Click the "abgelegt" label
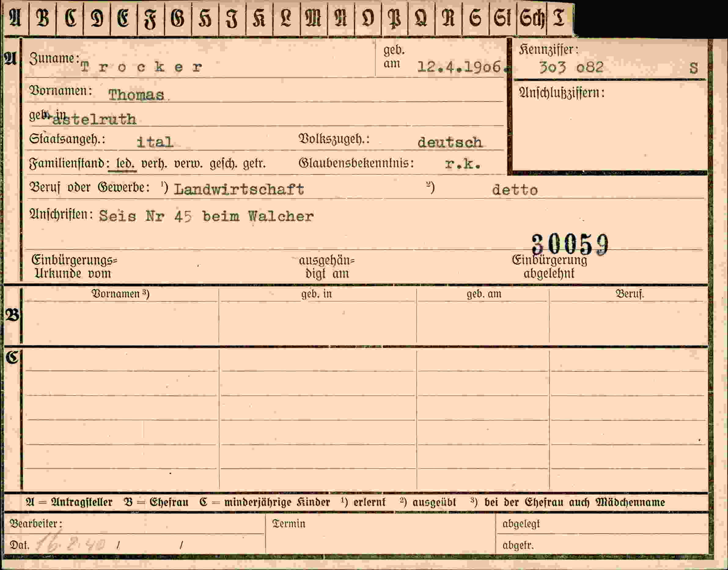Screen dimensions: 728x570 pos(521,524)
